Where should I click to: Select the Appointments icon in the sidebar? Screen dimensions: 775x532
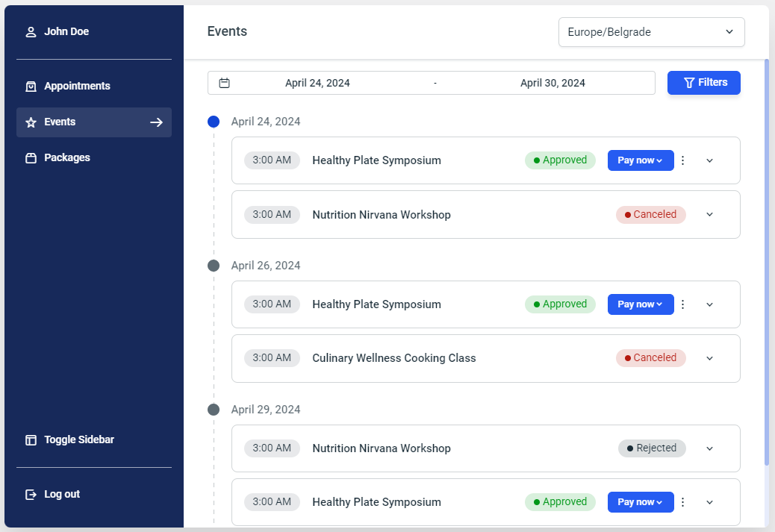tap(31, 86)
